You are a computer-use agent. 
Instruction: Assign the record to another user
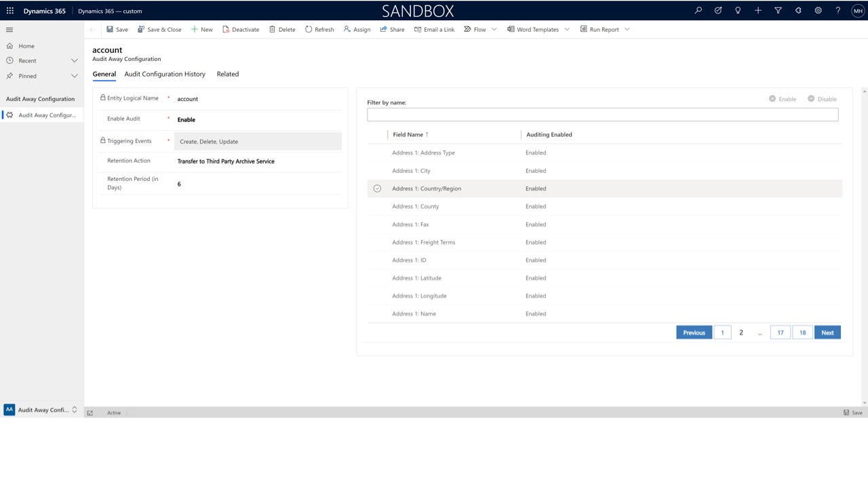tap(357, 30)
